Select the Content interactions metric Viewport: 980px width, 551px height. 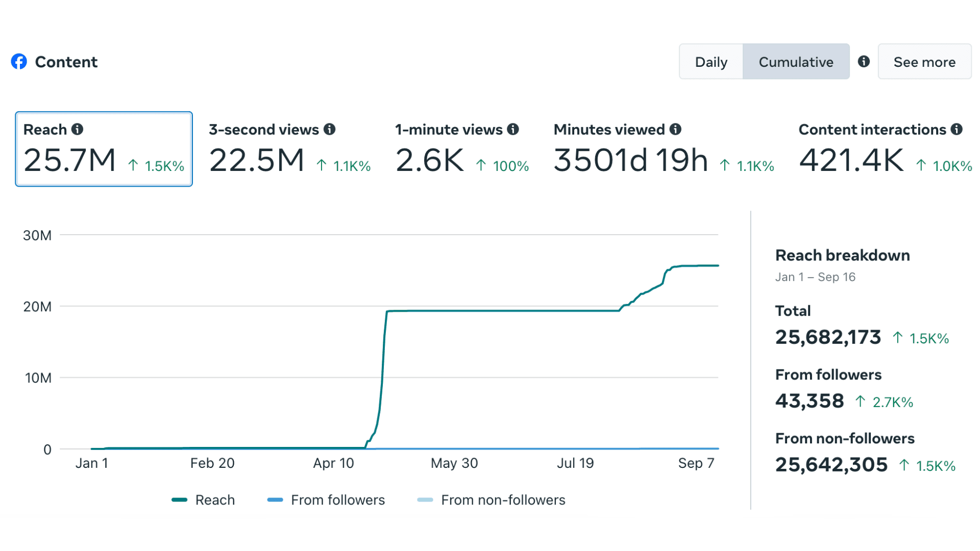pos(885,149)
